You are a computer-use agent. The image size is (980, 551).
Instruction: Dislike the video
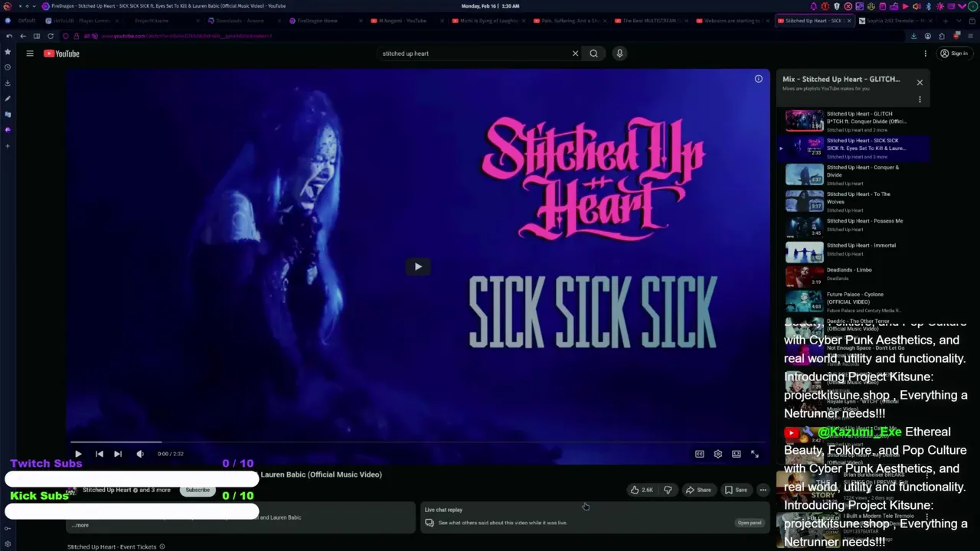point(668,490)
